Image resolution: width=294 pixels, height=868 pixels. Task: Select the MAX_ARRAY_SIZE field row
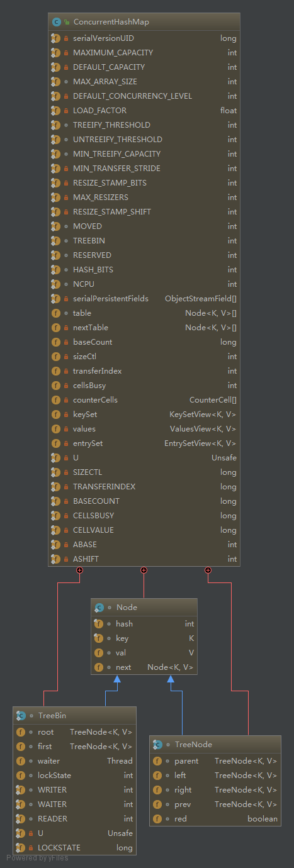point(144,82)
